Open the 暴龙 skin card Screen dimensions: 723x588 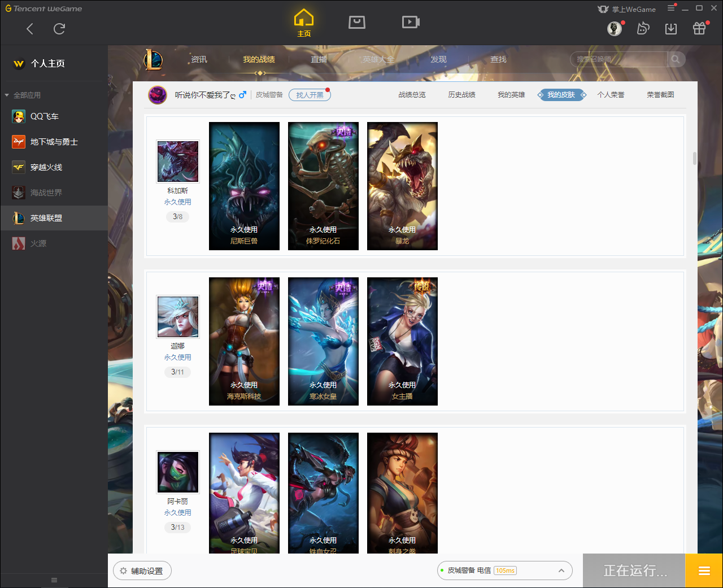(402, 186)
